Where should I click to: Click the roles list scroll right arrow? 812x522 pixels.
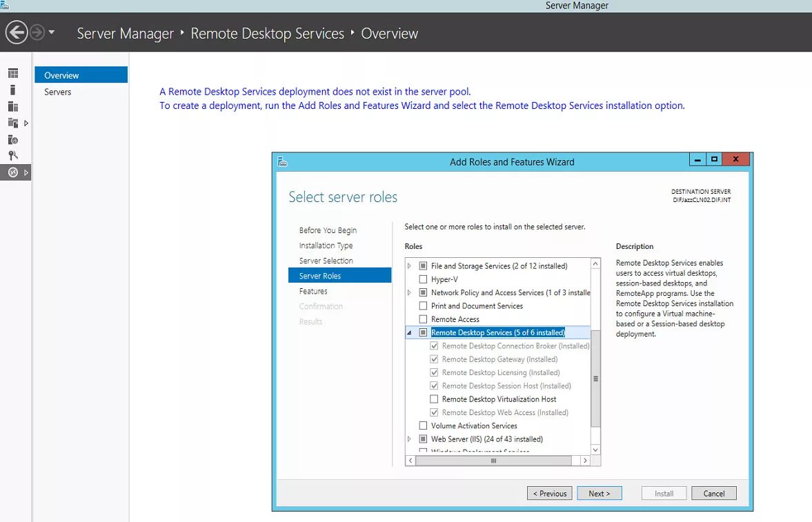585,461
